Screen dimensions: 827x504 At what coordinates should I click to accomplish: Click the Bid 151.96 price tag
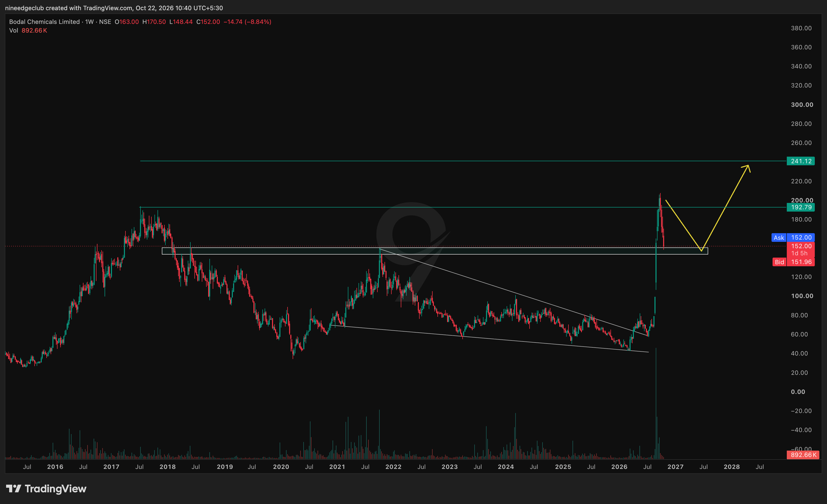click(x=793, y=262)
